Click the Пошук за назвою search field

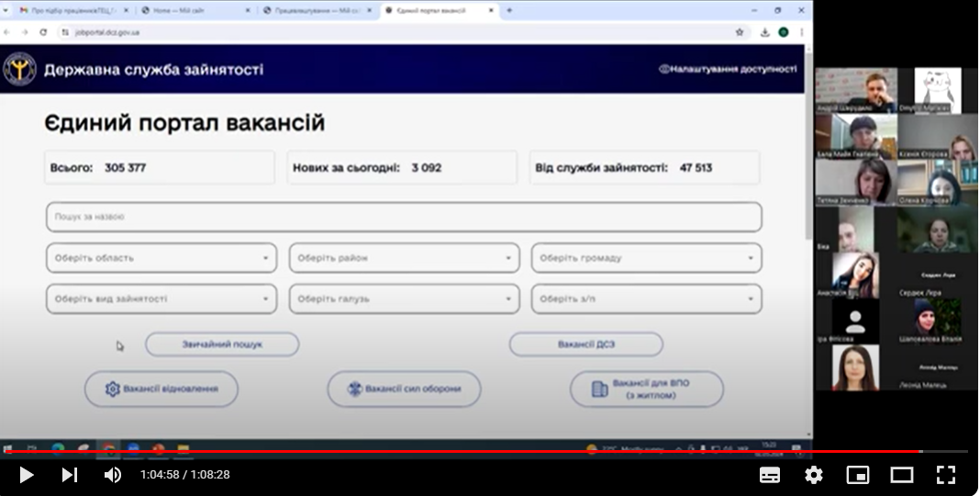(404, 217)
